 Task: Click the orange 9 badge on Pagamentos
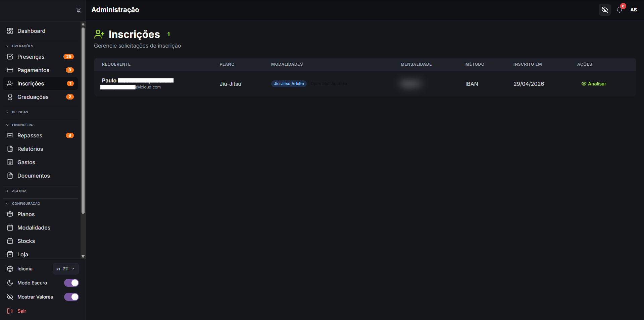tap(70, 70)
